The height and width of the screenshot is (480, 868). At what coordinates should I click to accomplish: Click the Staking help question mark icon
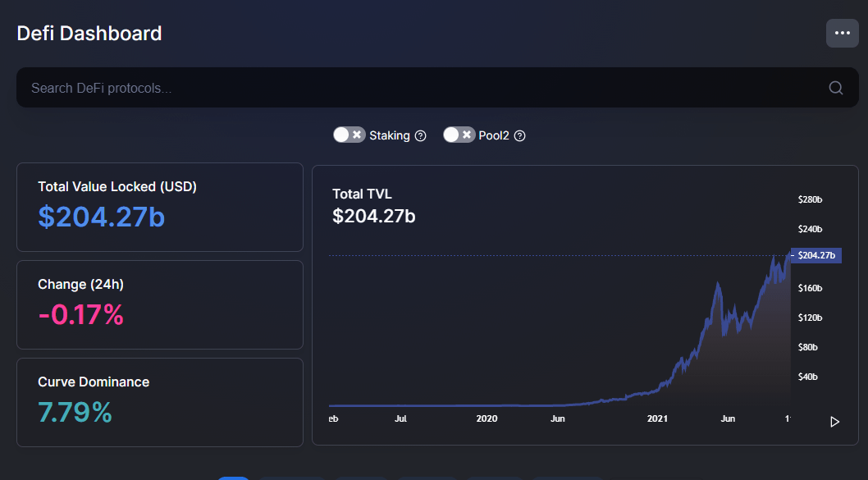point(420,135)
